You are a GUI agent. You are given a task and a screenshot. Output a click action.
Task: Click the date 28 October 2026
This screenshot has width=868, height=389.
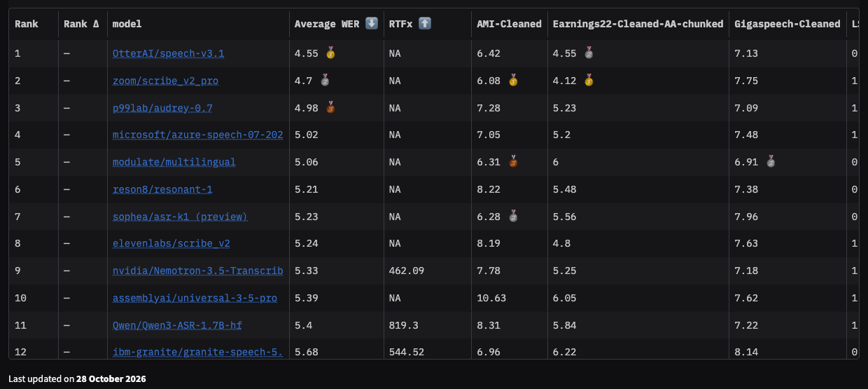pyautogui.click(x=111, y=378)
